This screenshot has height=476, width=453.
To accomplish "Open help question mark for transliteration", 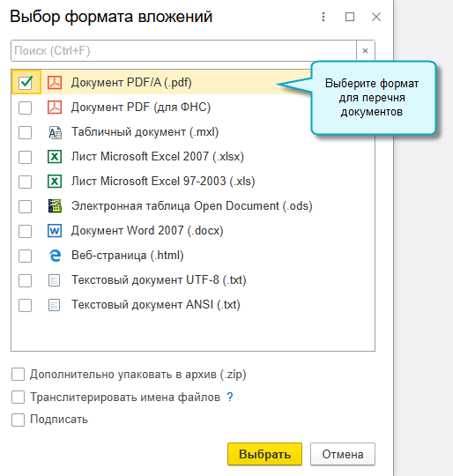I will pos(230,397).
